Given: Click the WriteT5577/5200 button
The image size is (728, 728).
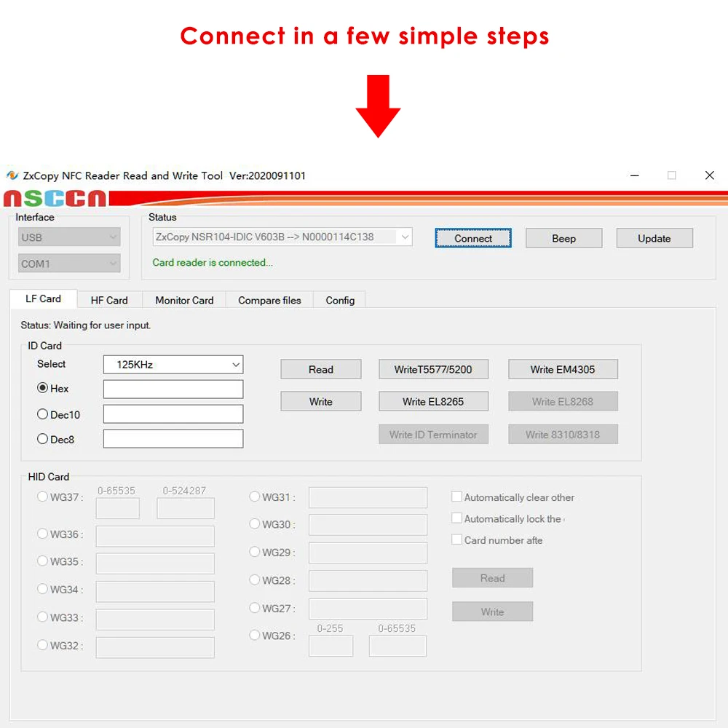Looking at the screenshot, I should click(433, 369).
